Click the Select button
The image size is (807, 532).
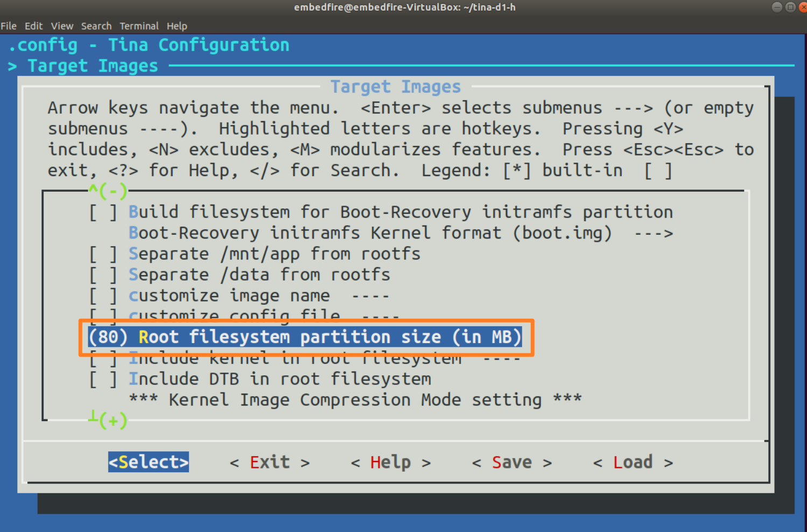pyautogui.click(x=149, y=462)
